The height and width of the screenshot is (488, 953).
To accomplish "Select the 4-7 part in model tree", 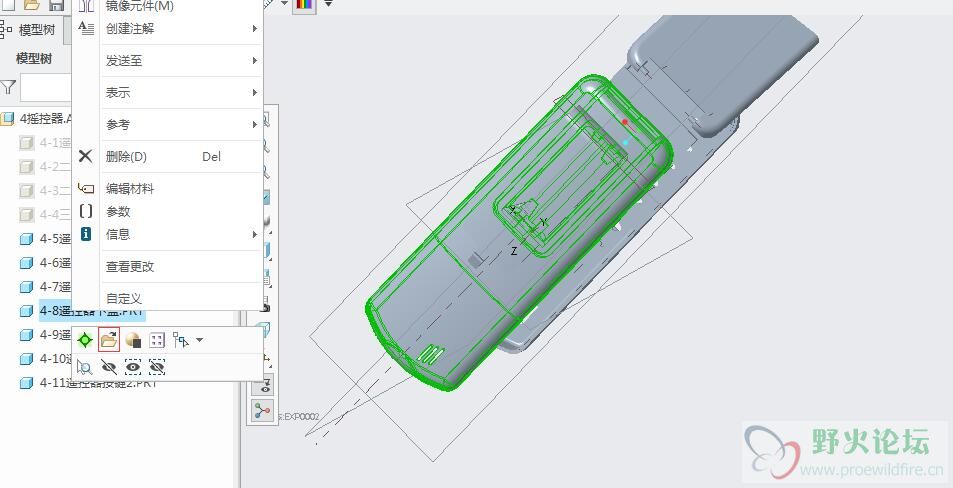I will click(x=55, y=286).
